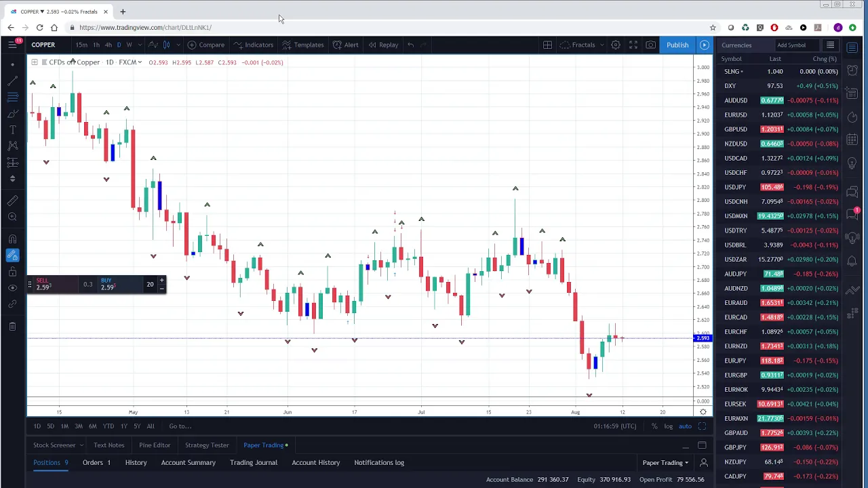Image resolution: width=868 pixels, height=488 pixels.
Task: Click the browser reload button
Action: click(39, 28)
